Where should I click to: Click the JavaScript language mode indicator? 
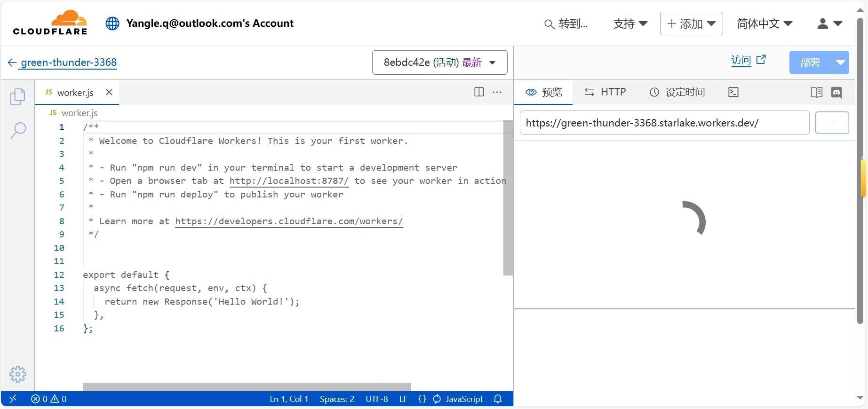[464, 399]
